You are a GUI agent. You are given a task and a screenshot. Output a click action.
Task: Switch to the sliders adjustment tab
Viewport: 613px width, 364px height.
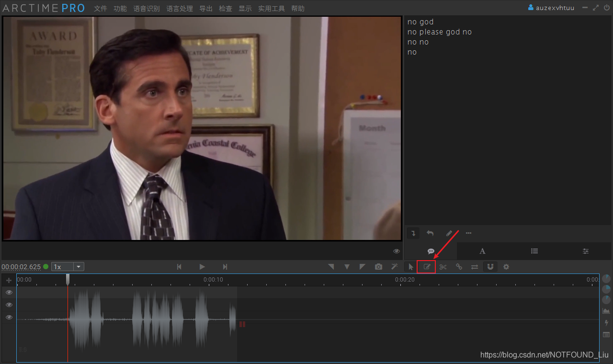click(x=586, y=251)
